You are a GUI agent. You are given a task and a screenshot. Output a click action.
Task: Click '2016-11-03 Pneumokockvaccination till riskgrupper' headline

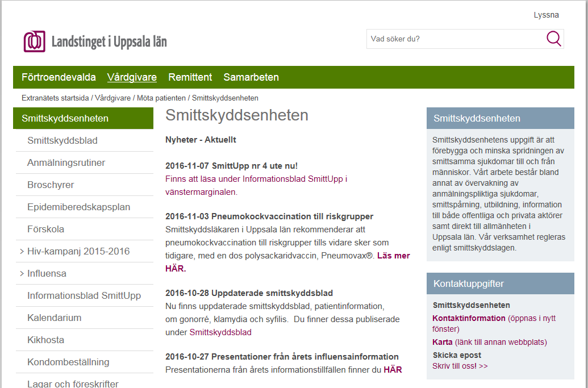[269, 216]
